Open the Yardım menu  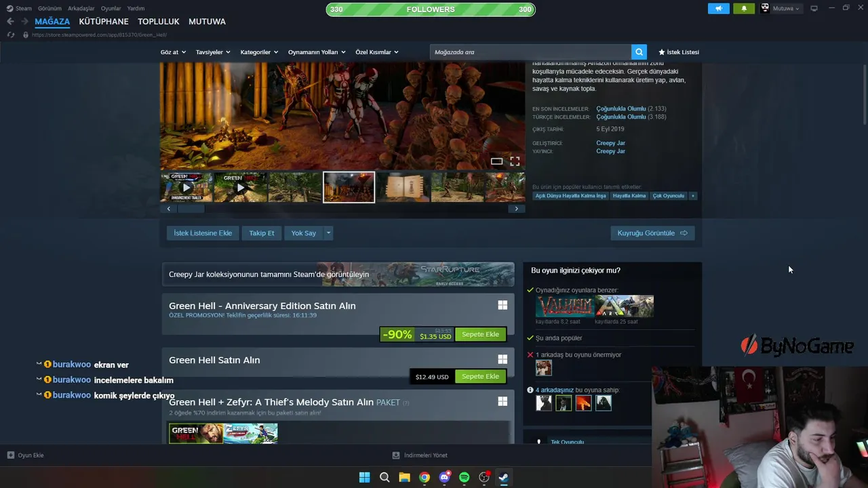136,8
